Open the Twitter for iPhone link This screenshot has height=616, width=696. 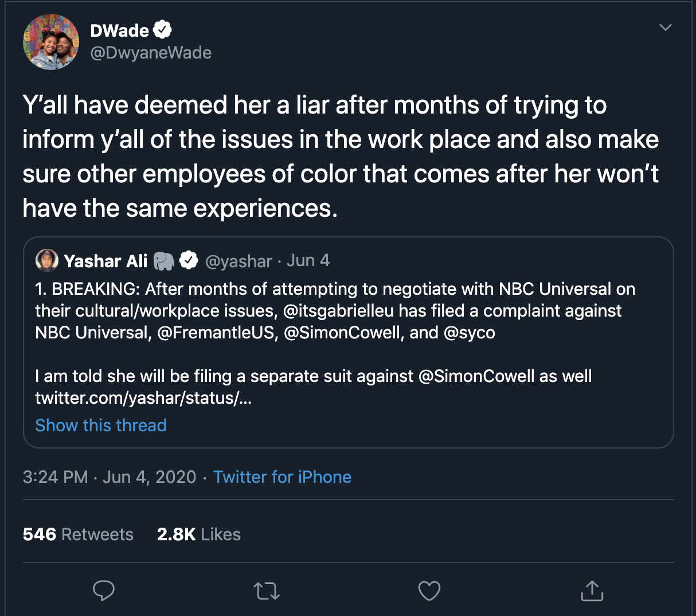click(x=282, y=477)
